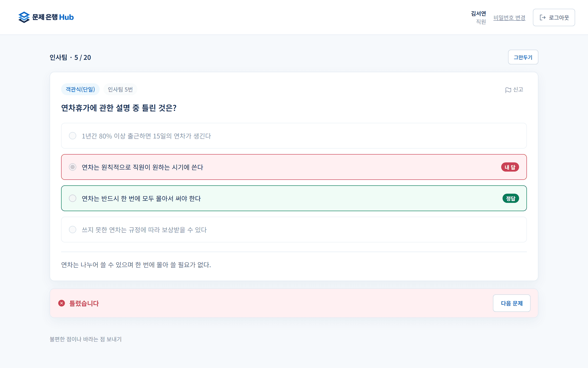Screen dimensions: 588x368
Task: Click the 직원 role label under 김서연
Action: point(481,22)
